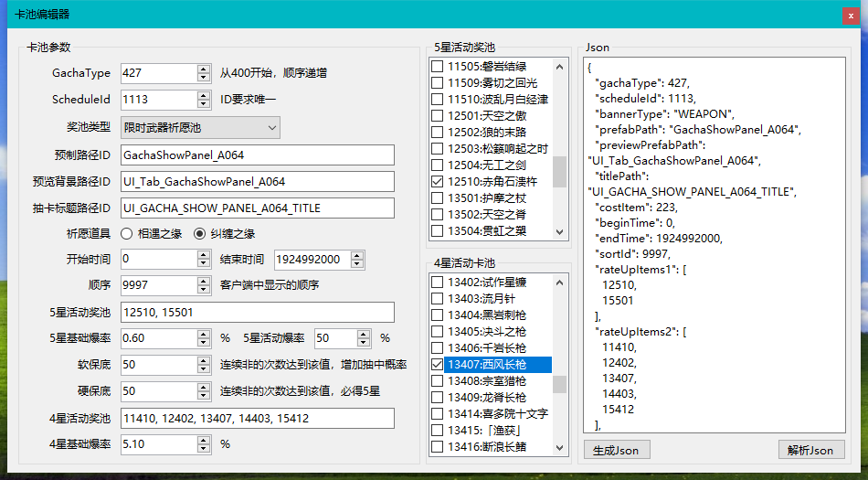Increase 软保底 value with up arrow
This screenshot has height=480, width=868.
[x=203, y=360]
